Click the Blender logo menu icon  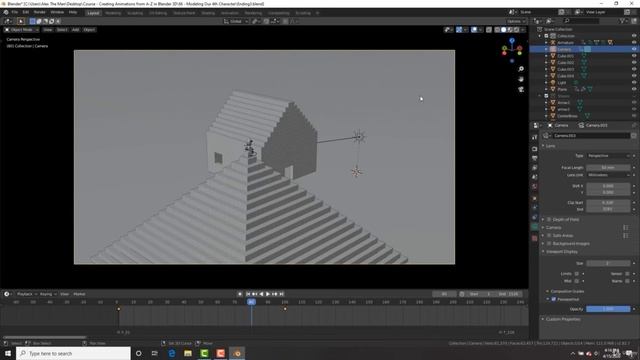pyautogui.click(x=6, y=12)
